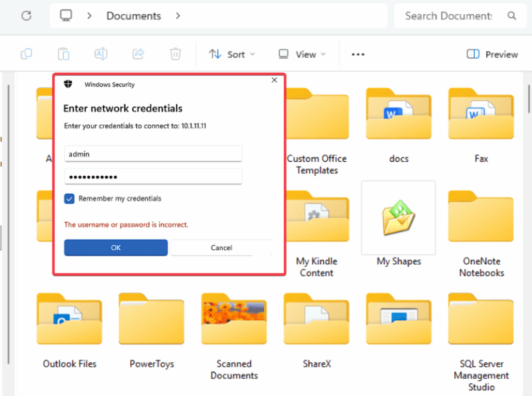Click the Delete trash icon
Viewport: 532px width, 396px height.
tap(175, 54)
